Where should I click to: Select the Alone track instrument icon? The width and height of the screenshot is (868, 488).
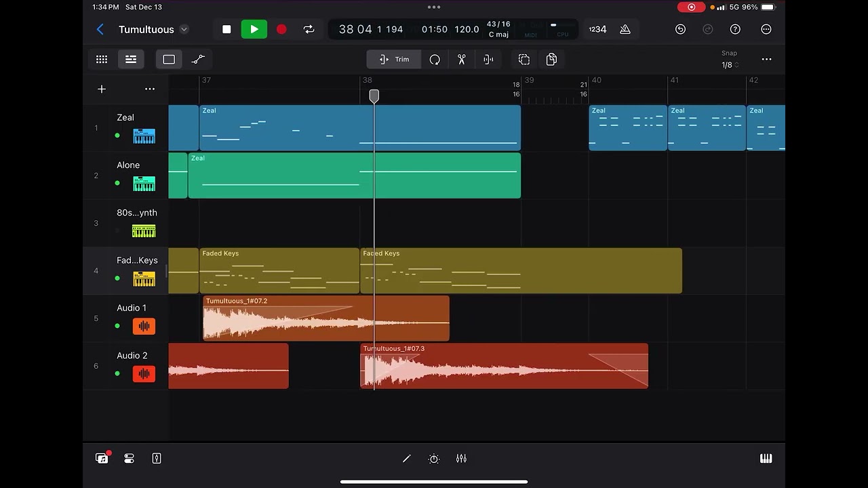point(144,184)
